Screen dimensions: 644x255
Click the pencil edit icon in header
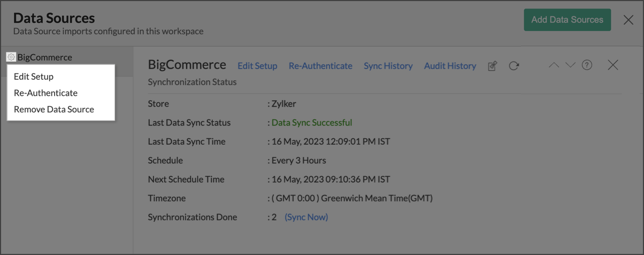[x=493, y=66]
